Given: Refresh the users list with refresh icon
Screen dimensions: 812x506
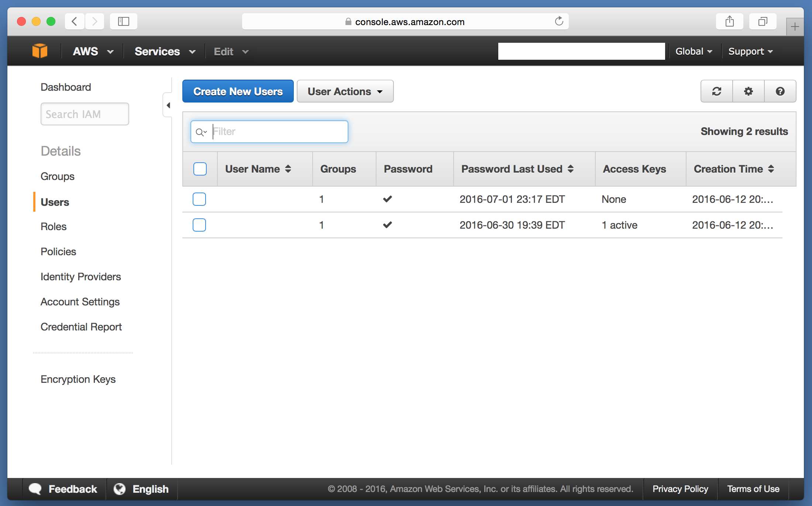Looking at the screenshot, I should click(x=716, y=91).
